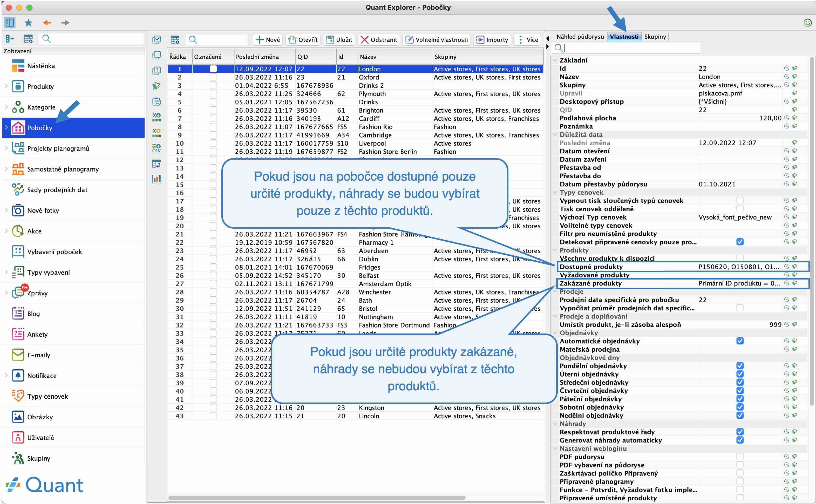Expand the Pobočky tree node arrow
This screenshot has height=504, width=816.
coord(6,127)
